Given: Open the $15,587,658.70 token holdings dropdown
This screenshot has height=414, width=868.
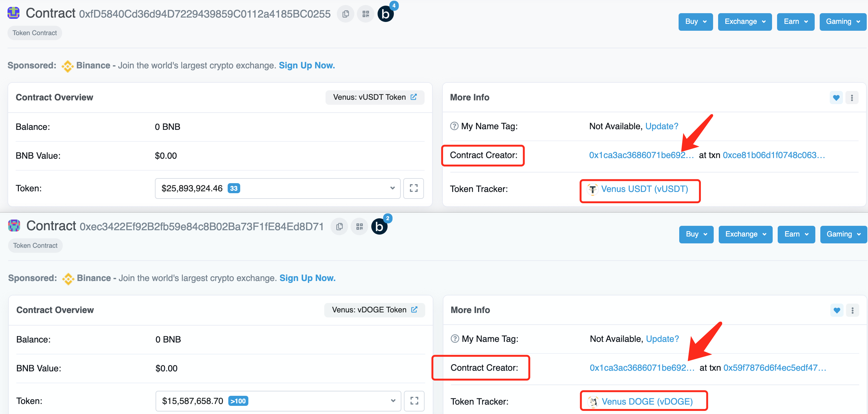Looking at the screenshot, I should pyautogui.click(x=278, y=401).
